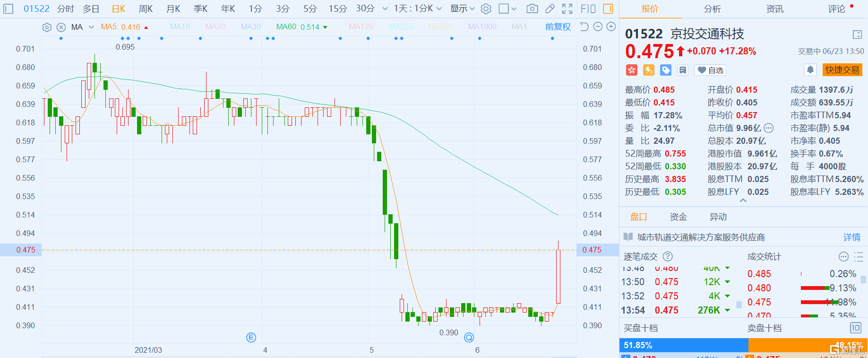Enter fullscreen chart mode
The image size is (868, 358).
tap(567, 9)
